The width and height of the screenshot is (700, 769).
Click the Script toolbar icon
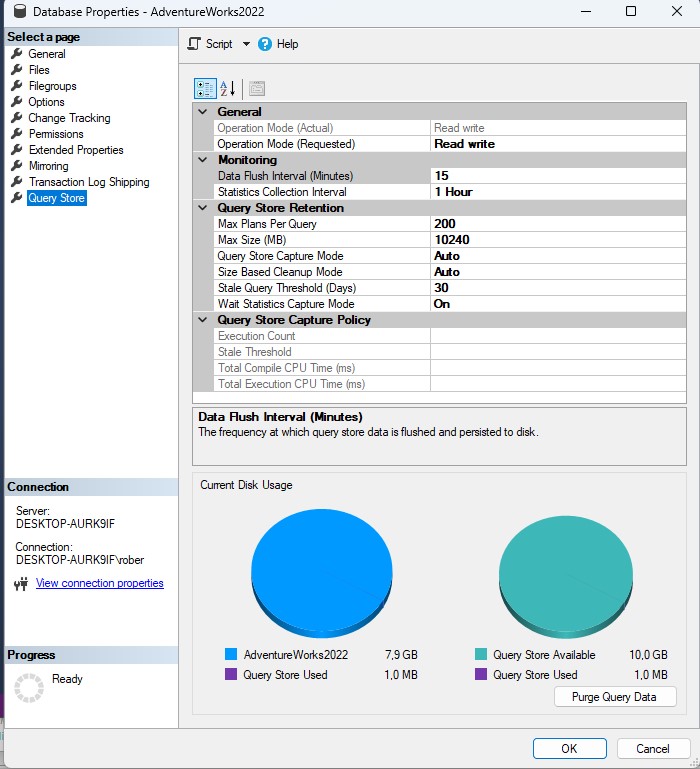pos(195,44)
